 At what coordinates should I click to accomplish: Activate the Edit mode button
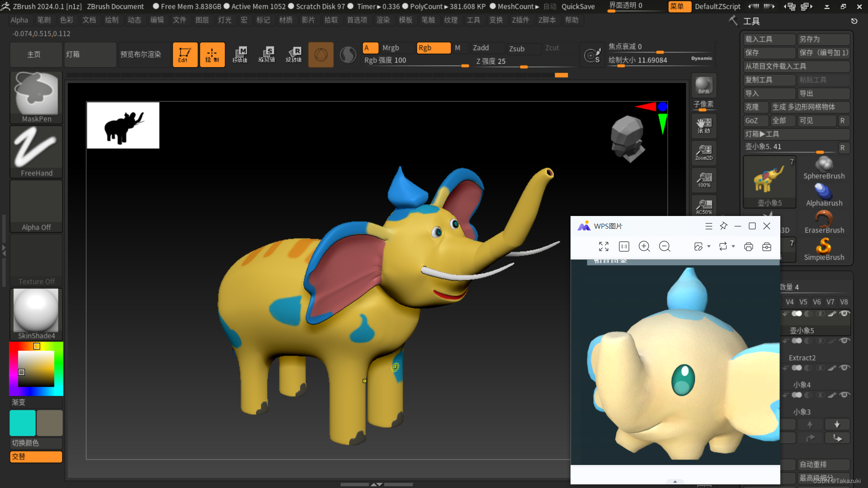click(185, 55)
